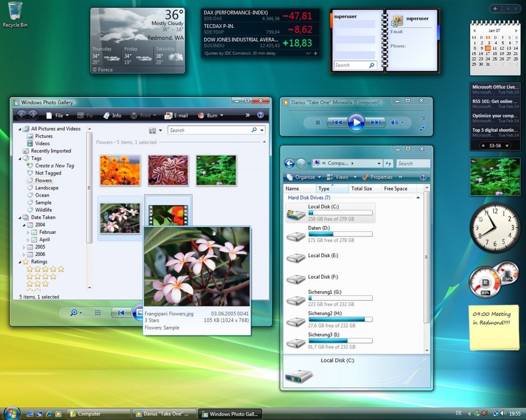Image resolution: width=526 pixels, height=420 pixels.
Task: Select Videos in the gallery tree
Action: click(x=38, y=144)
